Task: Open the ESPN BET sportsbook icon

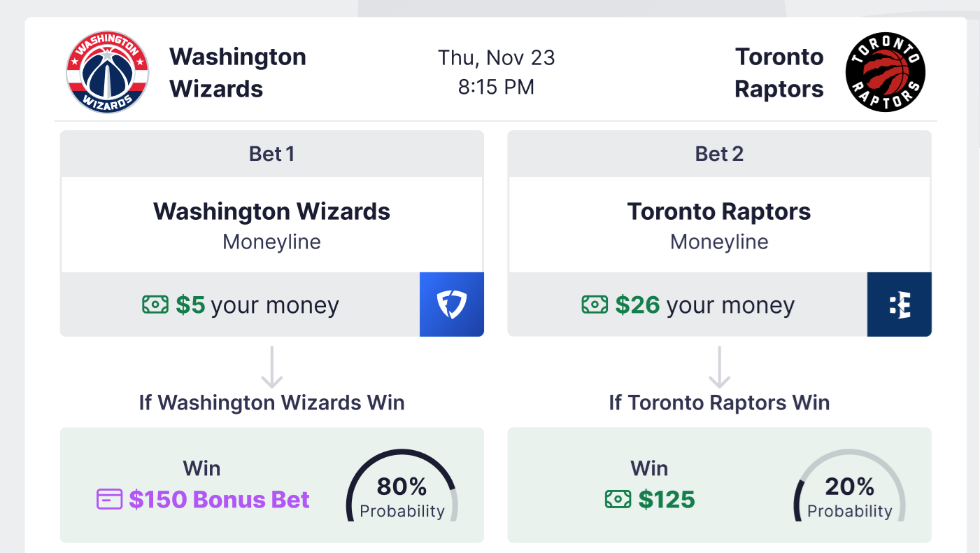Action: coord(900,304)
